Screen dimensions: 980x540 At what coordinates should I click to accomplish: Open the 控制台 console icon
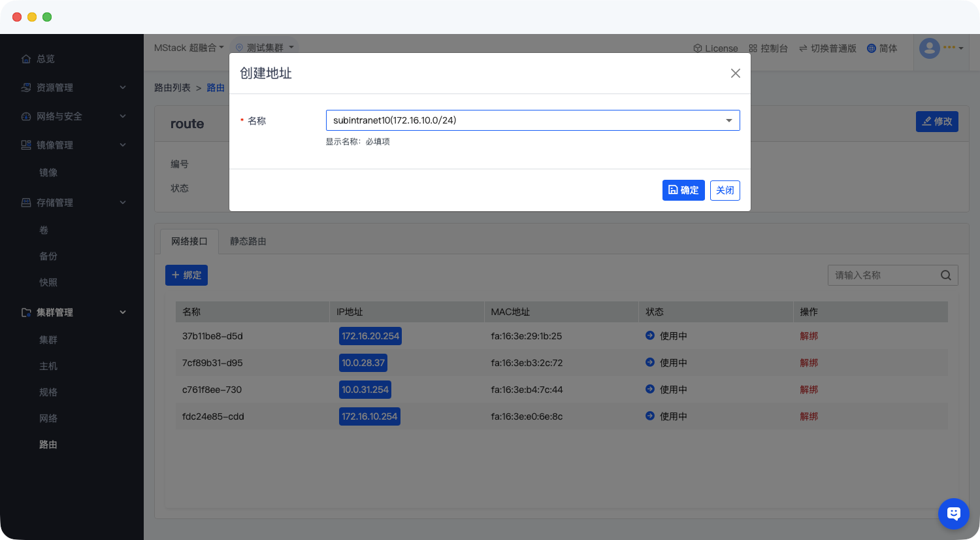753,48
